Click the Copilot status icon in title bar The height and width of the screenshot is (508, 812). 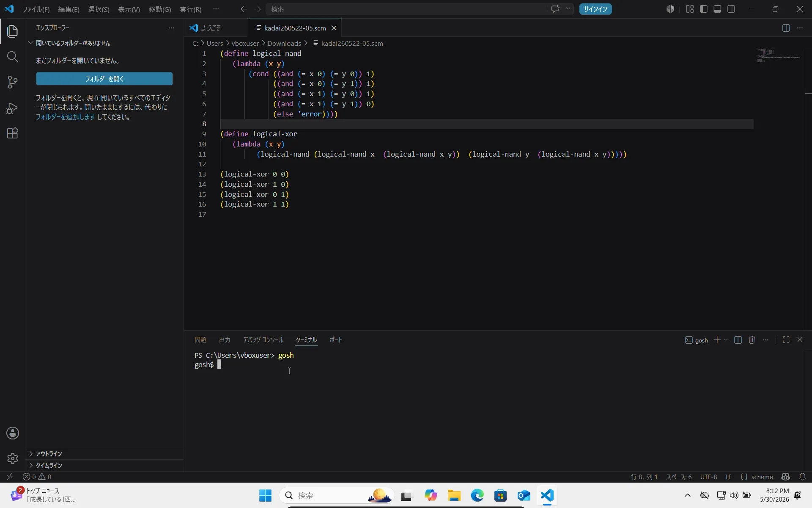pos(670,9)
